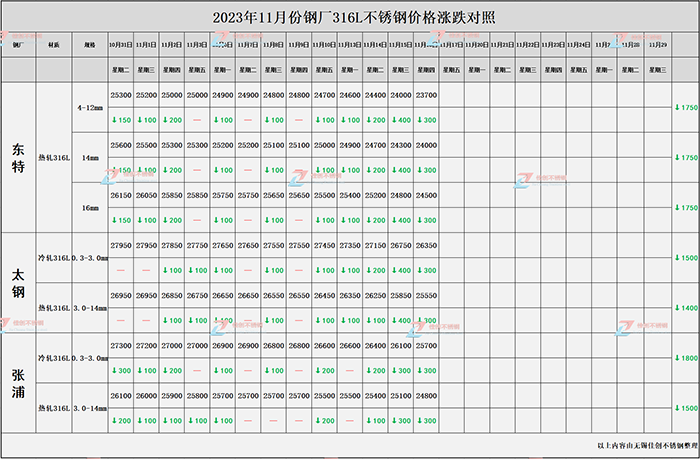The width and height of the screenshot is (700, 459).
Task: Select the 张浦 steel mill cell
Action: (x=18, y=383)
